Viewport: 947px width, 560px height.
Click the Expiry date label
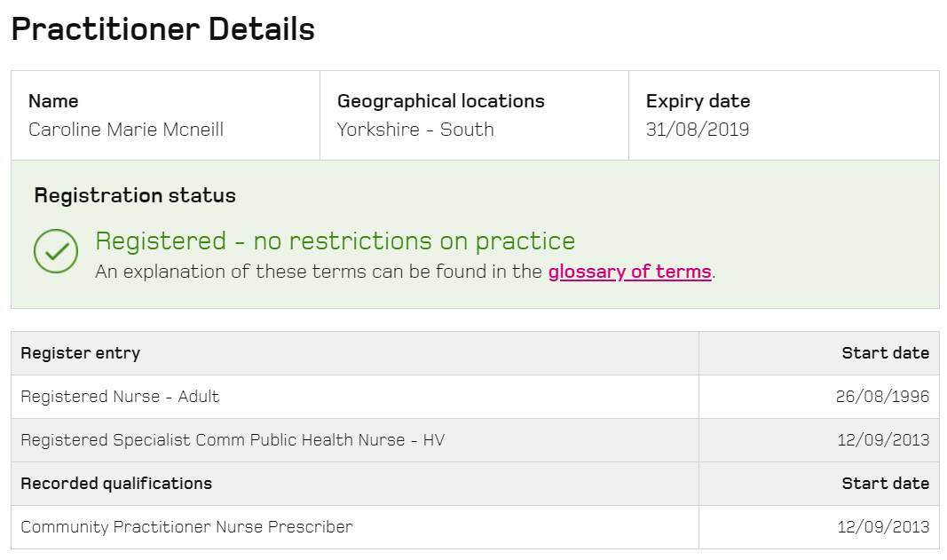click(698, 101)
